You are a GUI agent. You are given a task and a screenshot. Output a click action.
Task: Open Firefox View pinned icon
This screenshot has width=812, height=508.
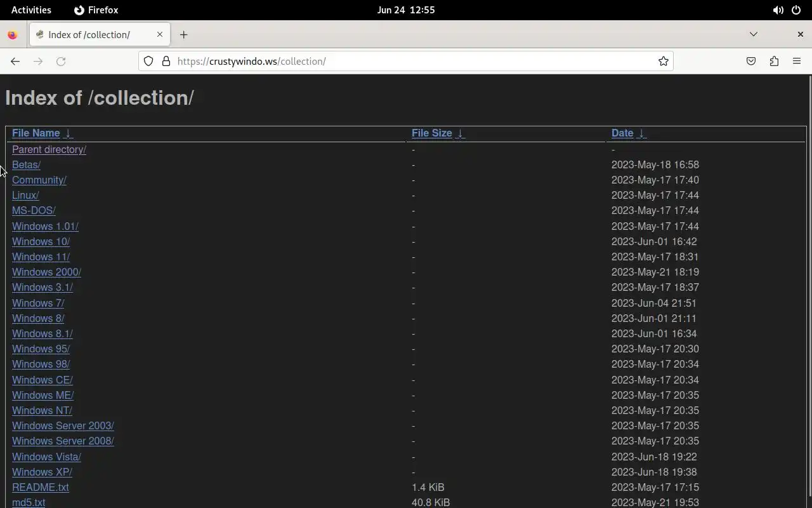(x=12, y=35)
